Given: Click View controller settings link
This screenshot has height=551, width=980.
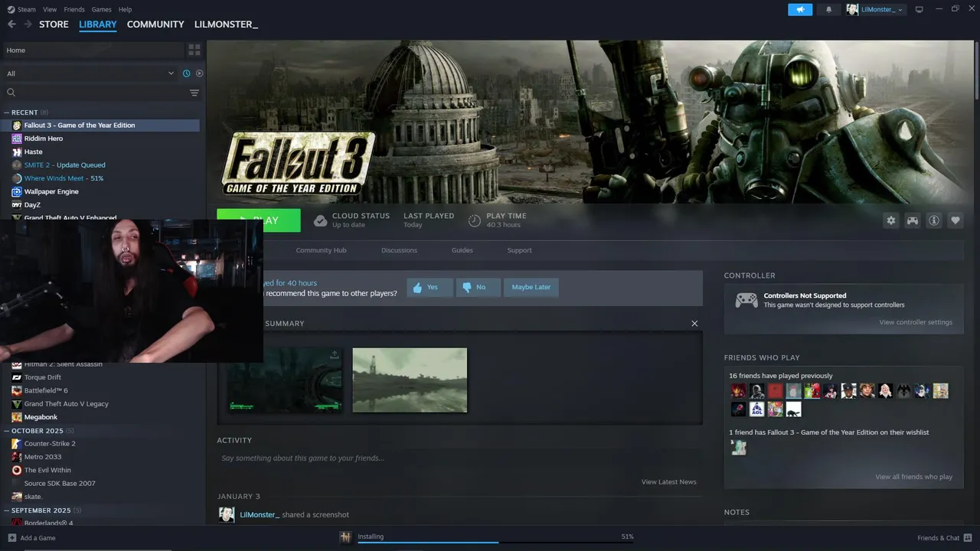Looking at the screenshot, I should pos(916,322).
